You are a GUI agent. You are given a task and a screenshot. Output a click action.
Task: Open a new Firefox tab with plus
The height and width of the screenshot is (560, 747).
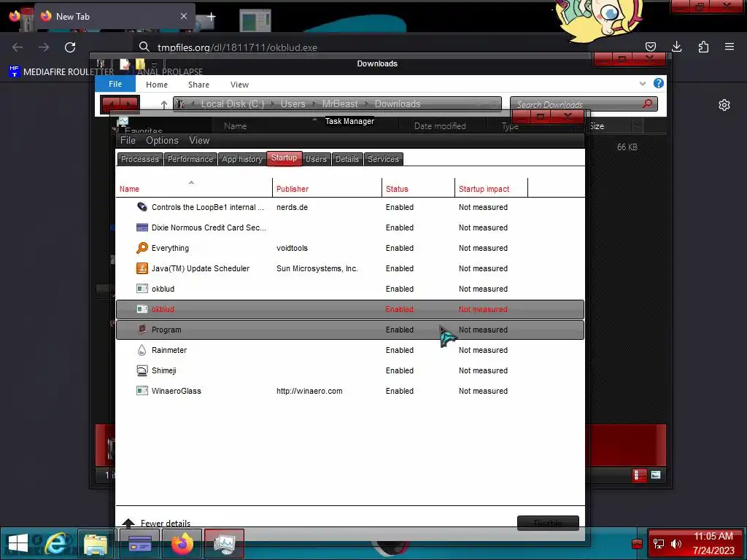[x=211, y=17]
